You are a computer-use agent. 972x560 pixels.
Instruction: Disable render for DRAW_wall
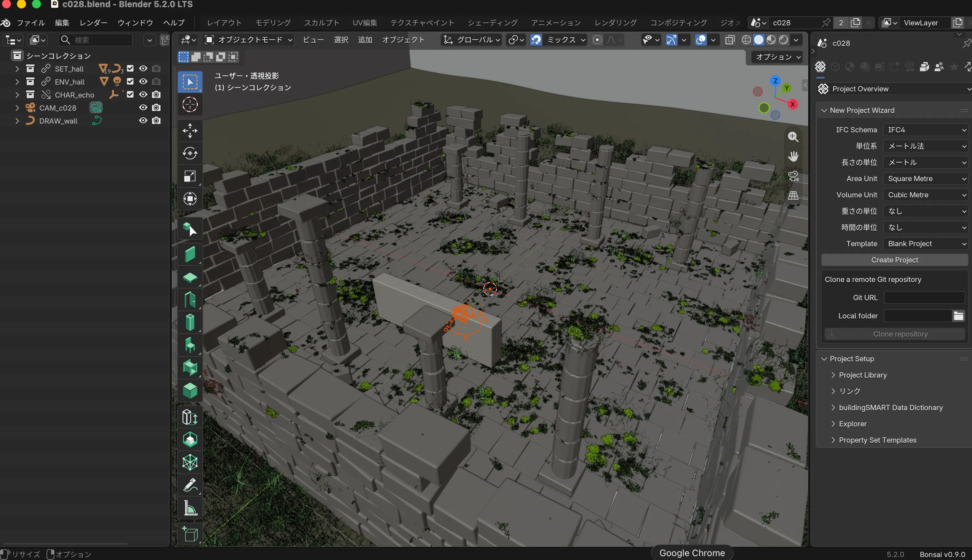click(x=156, y=121)
